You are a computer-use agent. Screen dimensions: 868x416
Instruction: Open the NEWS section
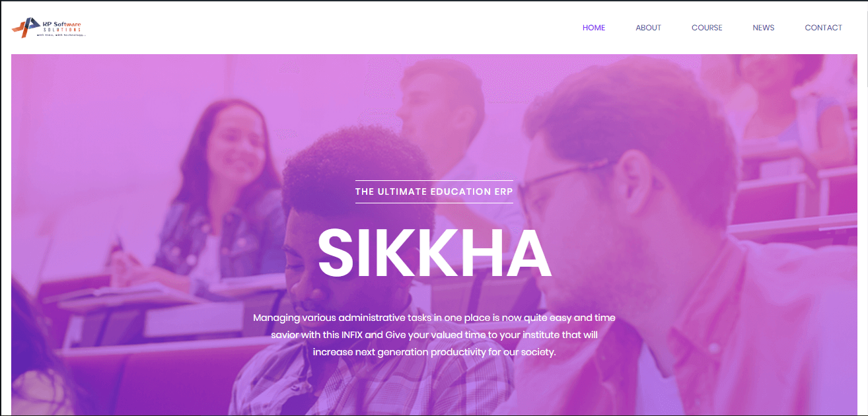[x=764, y=28]
